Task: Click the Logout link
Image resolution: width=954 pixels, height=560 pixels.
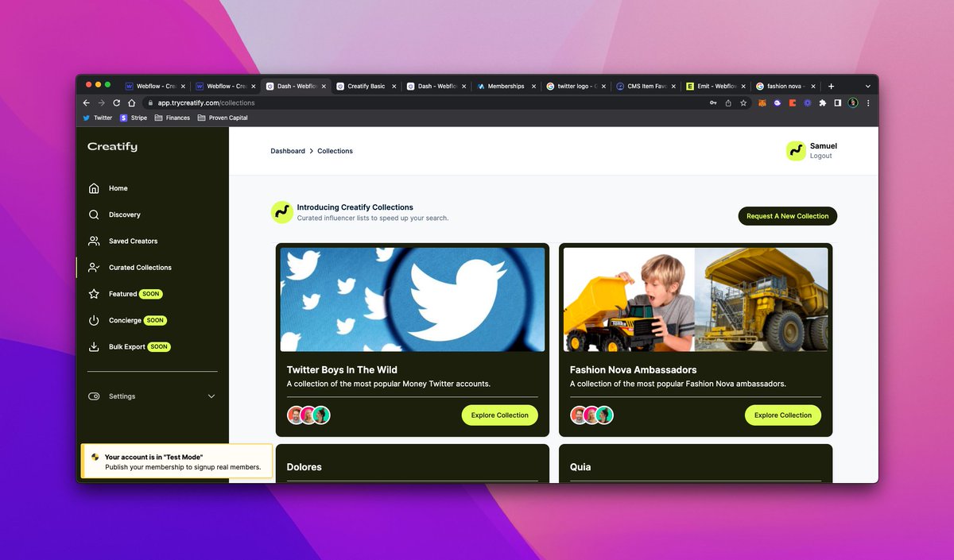Action: click(821, 156)
